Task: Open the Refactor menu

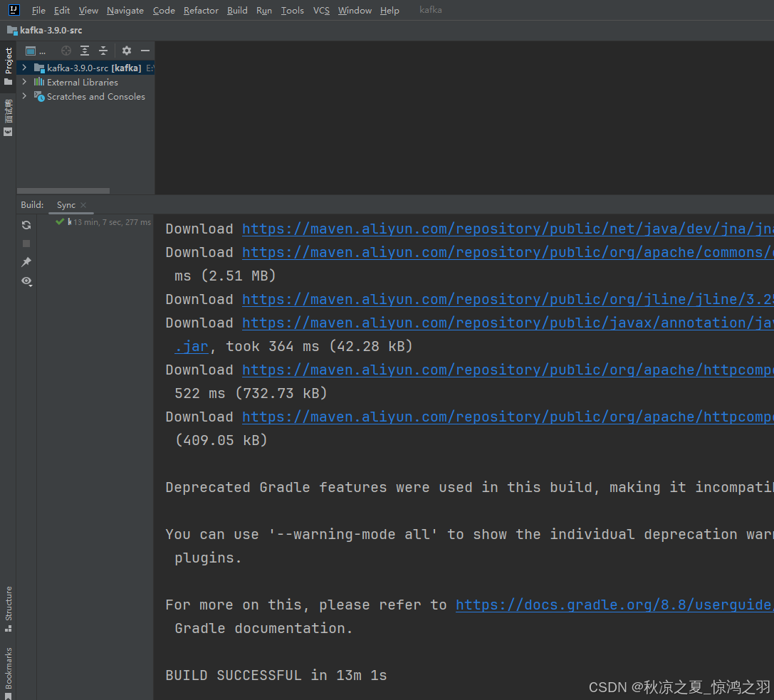Action: pyautogui.click(x=201, y=11)
